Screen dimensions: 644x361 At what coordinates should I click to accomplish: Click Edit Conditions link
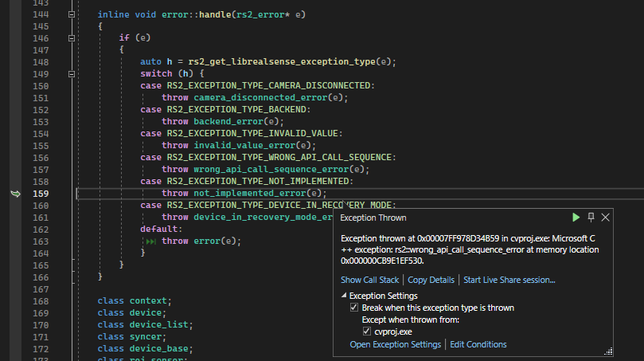click(x=478, y=344)
